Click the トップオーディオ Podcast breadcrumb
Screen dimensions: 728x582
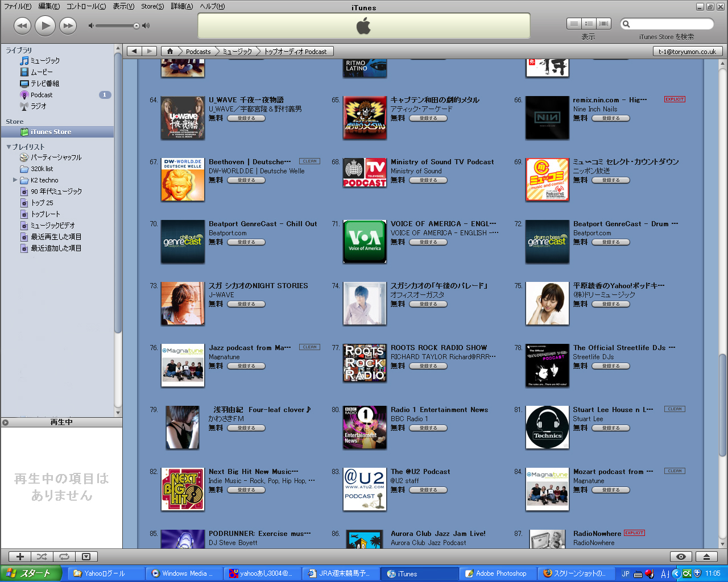295,51
